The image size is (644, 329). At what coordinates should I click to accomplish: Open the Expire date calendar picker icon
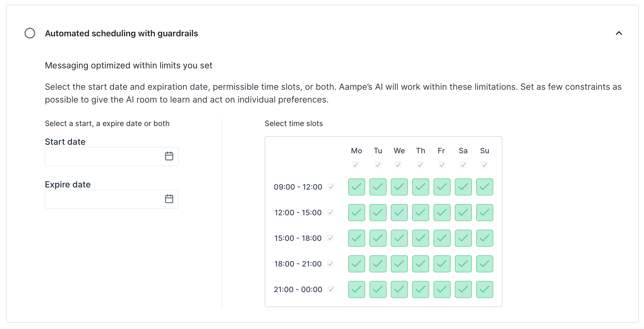(x=169, y=199)
